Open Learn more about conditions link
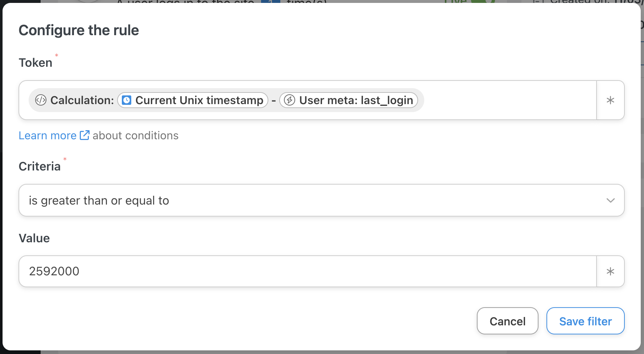 click(x=48, y=135)
